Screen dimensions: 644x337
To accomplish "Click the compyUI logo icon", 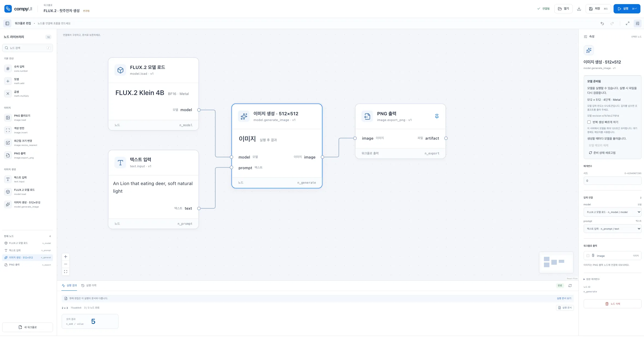I will point(8,9).
